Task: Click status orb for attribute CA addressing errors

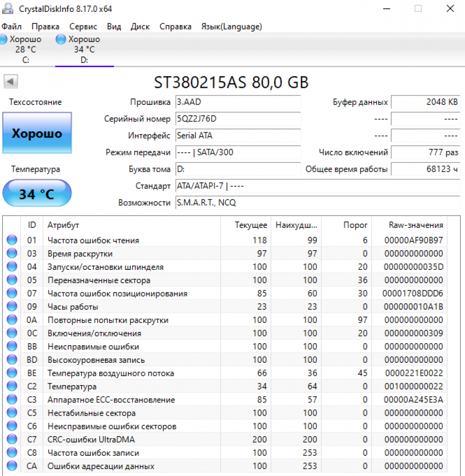Action: [12, 466]
